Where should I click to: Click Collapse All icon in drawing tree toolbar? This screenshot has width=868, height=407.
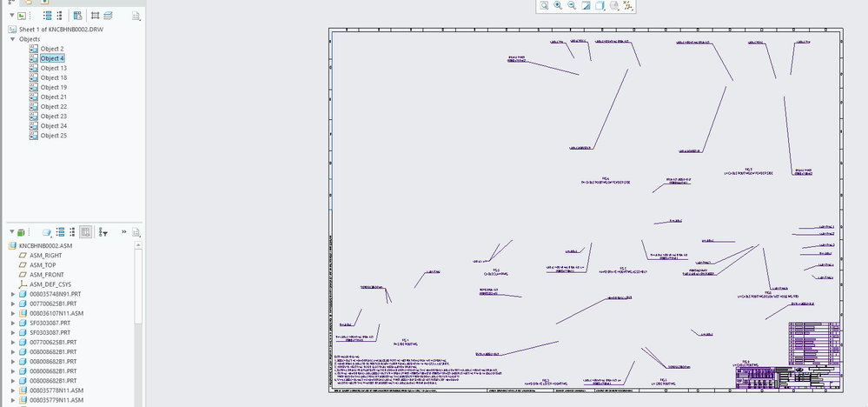(59, 16)
